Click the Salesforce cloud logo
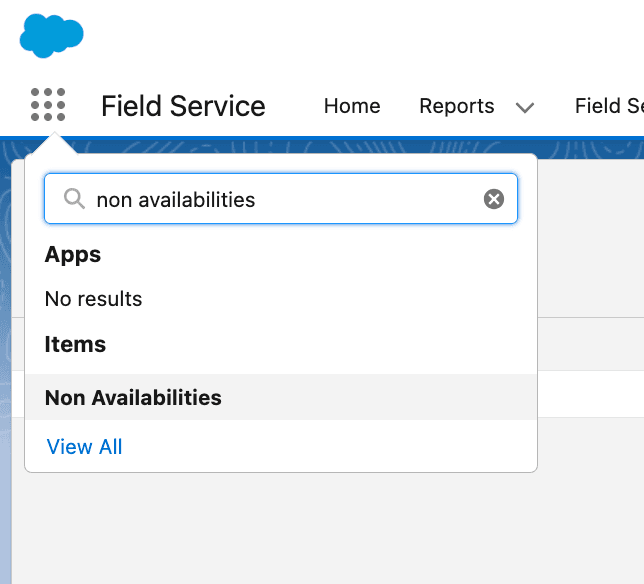 (52, 36)
